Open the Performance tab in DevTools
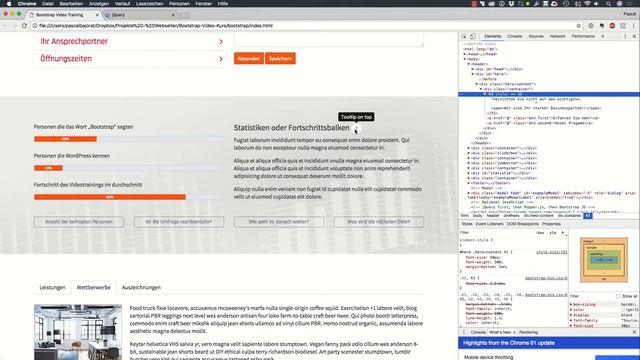The height and width of the screenshot is (360, 640). 583,36
